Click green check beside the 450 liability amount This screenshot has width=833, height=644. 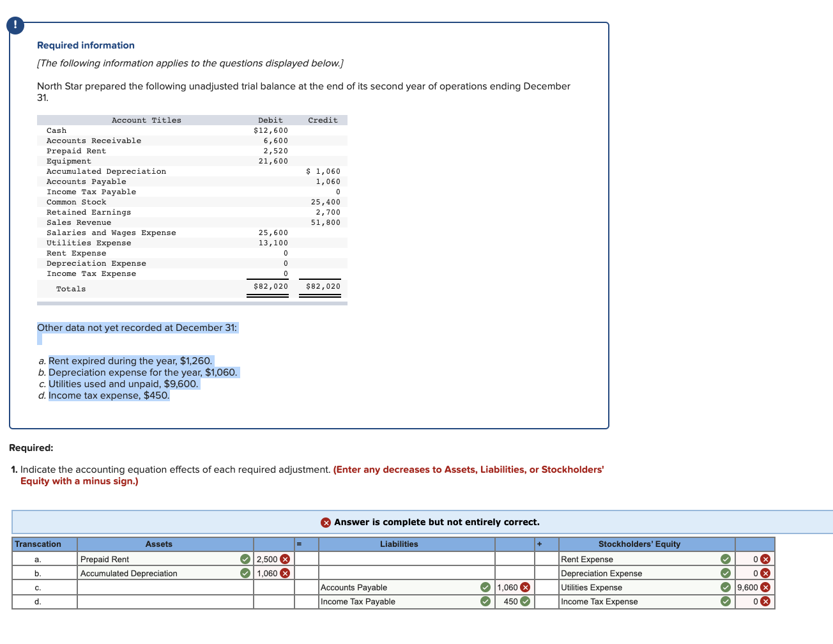(525, 601)
